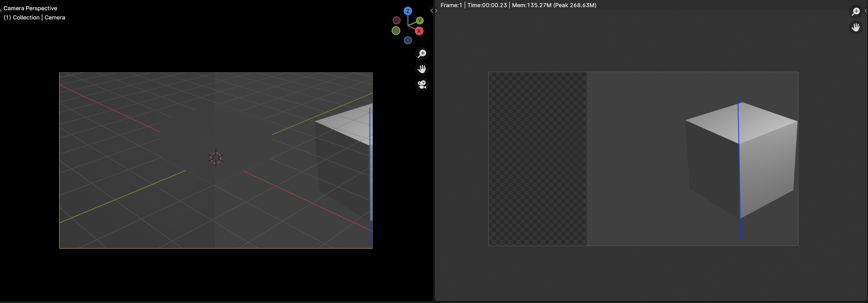Click the 3D cursor in viewport
This screenshot has width=868, height=303.
(216, 158)
